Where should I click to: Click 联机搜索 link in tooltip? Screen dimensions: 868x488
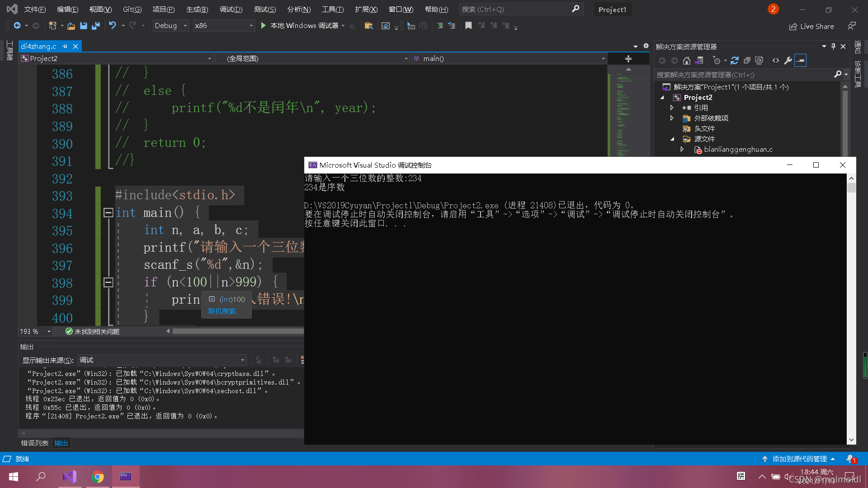click(x=222, y=311)
